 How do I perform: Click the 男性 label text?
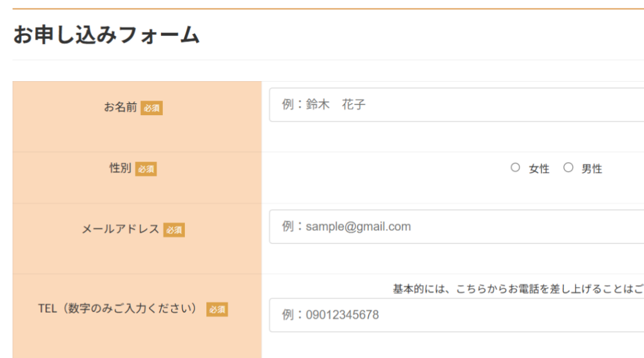592,169
